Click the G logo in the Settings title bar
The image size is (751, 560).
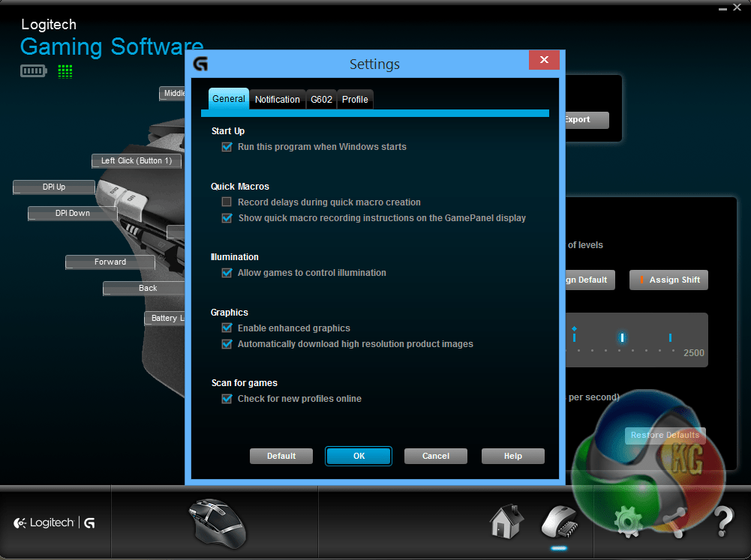200,64
